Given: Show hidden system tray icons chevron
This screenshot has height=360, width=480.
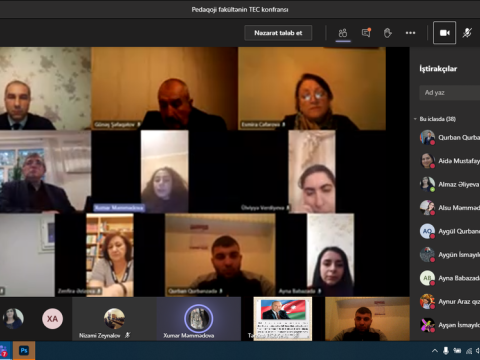Looking at the screenshot, I should pos(435,351).
